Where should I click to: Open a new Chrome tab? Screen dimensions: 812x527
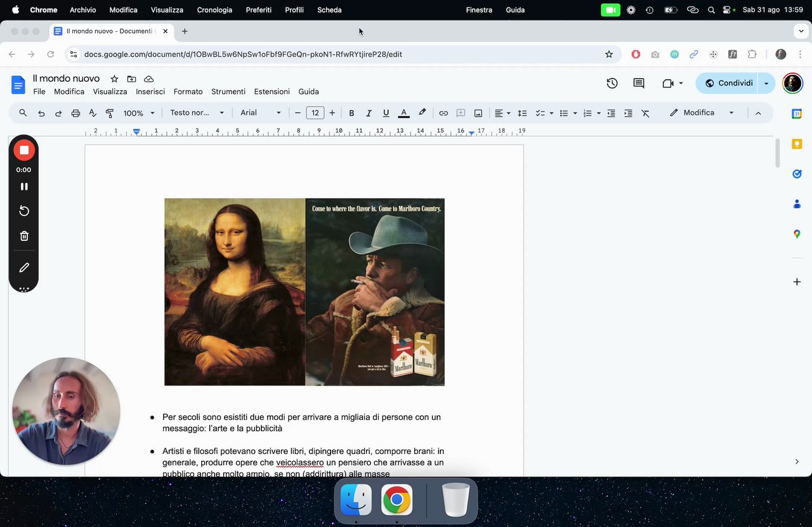tap(185, 31)
